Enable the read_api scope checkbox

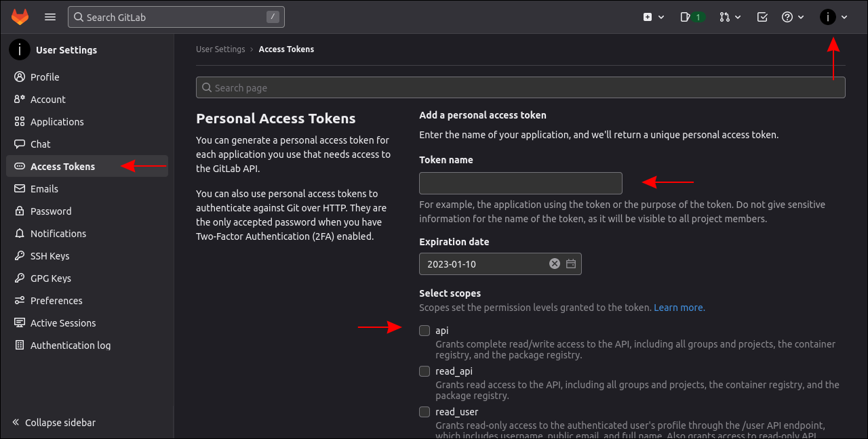424,371
